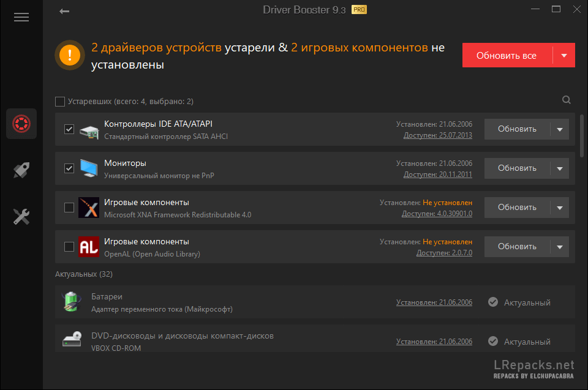Click the back arrow in the title bar
588x390 pixels.
pyautogui.click(x=64, y=10)
